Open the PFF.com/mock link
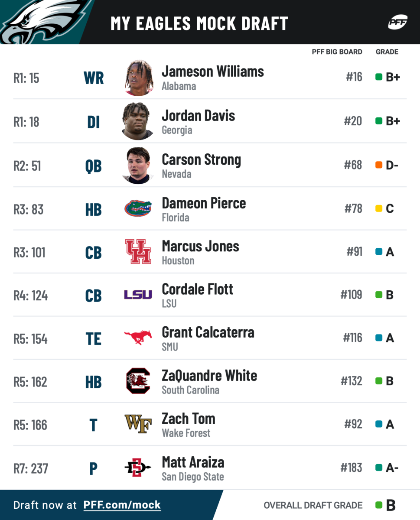Screen dimensions: 420x520 click(x=122, y=505)
